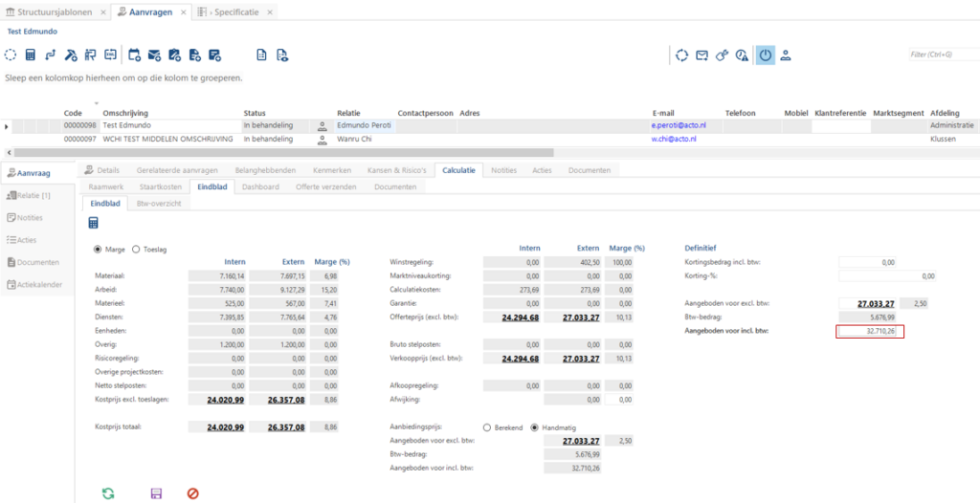The width and height of the screenshot is (980, 503).
Task: Click the horizontal scrollbar under the grid
Action: [x=283, y=152]
